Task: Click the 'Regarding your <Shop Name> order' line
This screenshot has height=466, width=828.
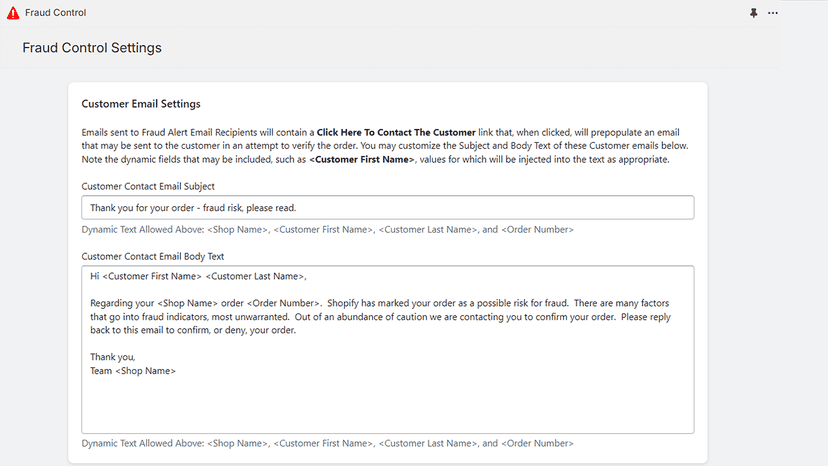Action: point(380,303)
